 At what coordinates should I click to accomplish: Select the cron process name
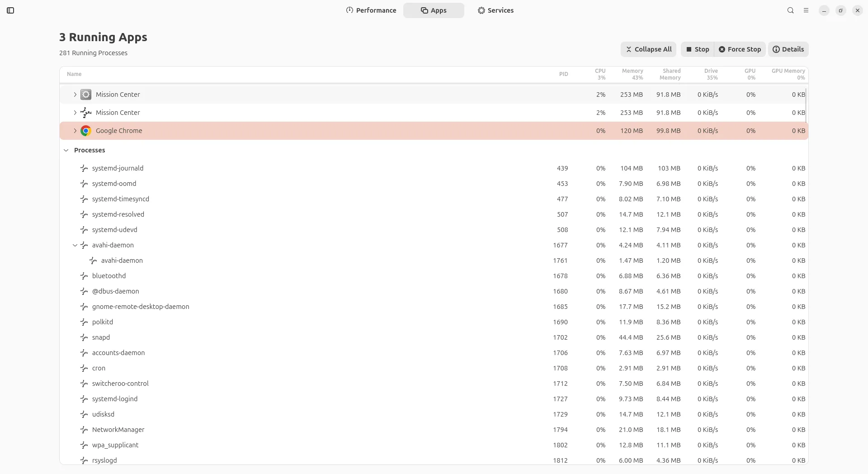[x=99, y=368]
